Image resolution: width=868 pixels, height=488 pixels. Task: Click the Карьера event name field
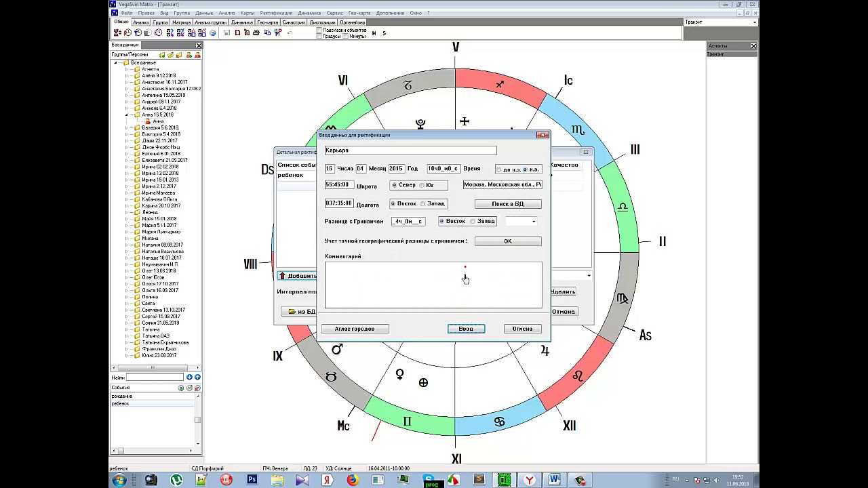410,150
